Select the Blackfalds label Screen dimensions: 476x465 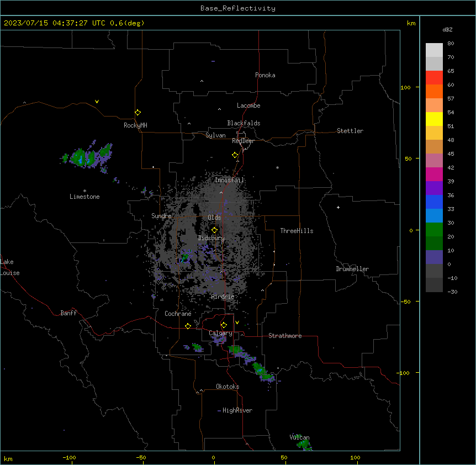coord(244,123)
